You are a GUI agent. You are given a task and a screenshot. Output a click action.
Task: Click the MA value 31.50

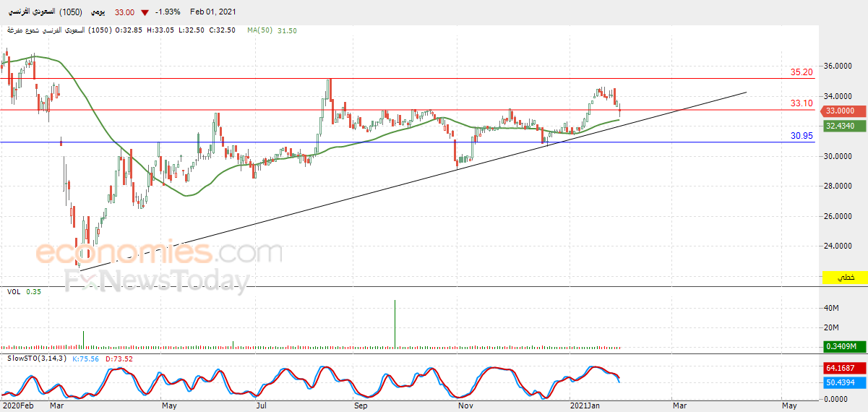tap(287, 30)
